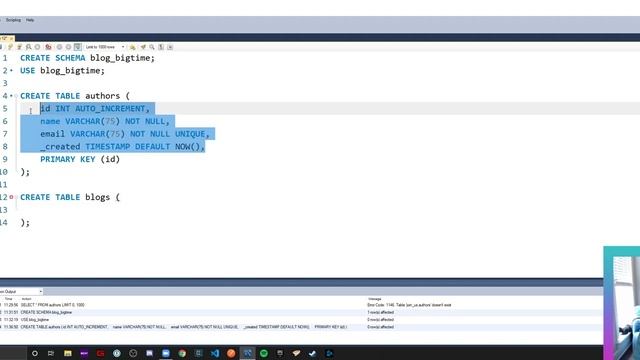Click the webcam overlay thumbnail
Viewport: 640px width, 360px height.
point(622,303)
